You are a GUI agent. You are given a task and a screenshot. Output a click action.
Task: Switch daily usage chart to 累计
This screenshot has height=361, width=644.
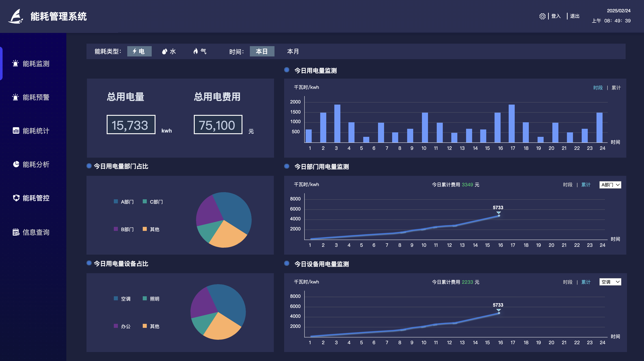click(616, 88)
